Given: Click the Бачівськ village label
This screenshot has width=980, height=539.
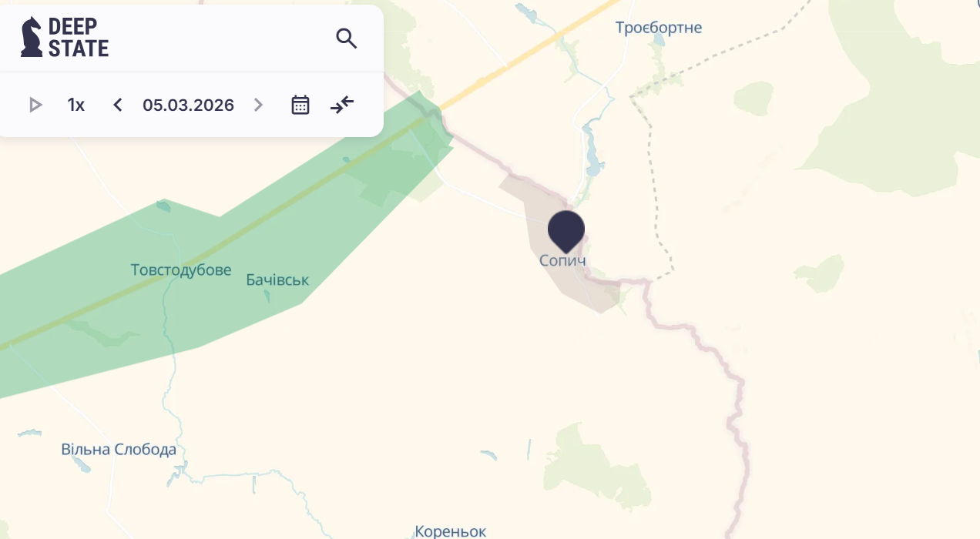Looking at the screenshot, I should pos(277,280).
